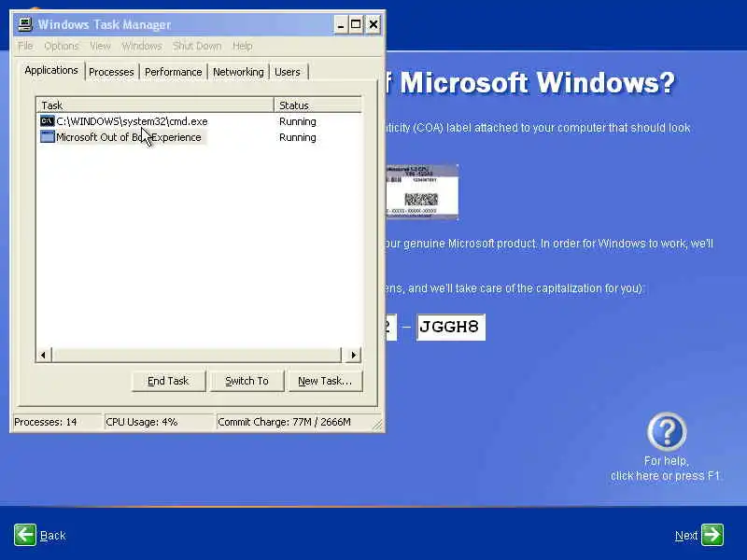
Task: Open the Options menu
Action: click(x=62, y=46)
